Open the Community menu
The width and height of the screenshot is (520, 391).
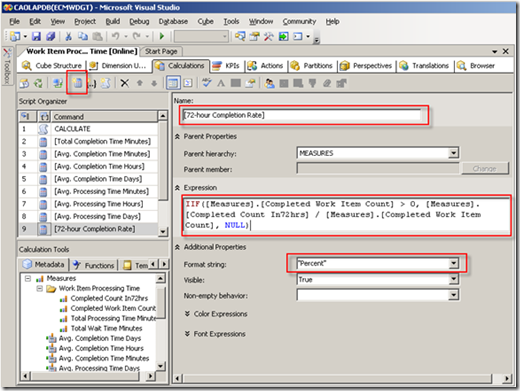[x=299, y=21]
